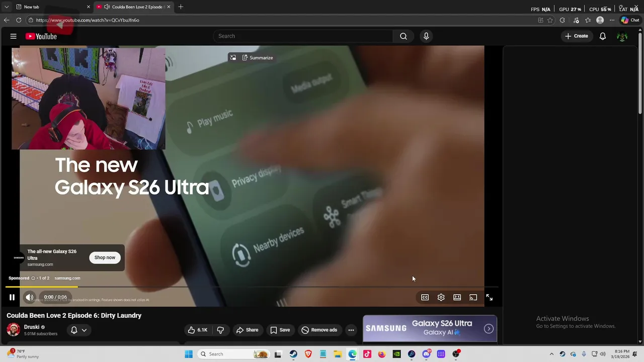Image resolution: width=644 pixels, height=362 pixels.
Task: Click the search magnifier button
Action: (404, 36)
